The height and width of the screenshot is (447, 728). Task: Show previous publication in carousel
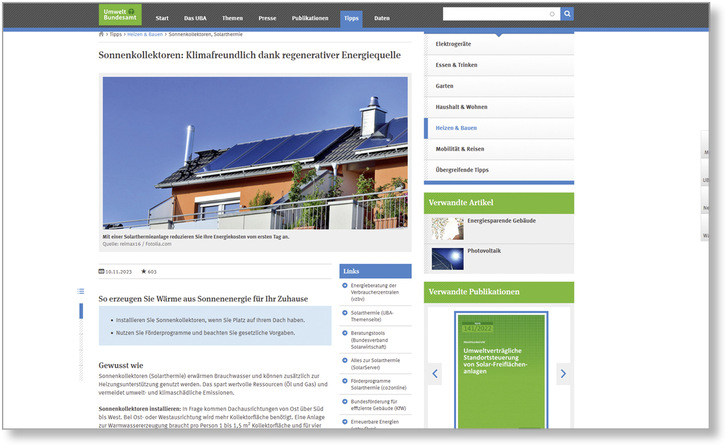click(435, 374)
